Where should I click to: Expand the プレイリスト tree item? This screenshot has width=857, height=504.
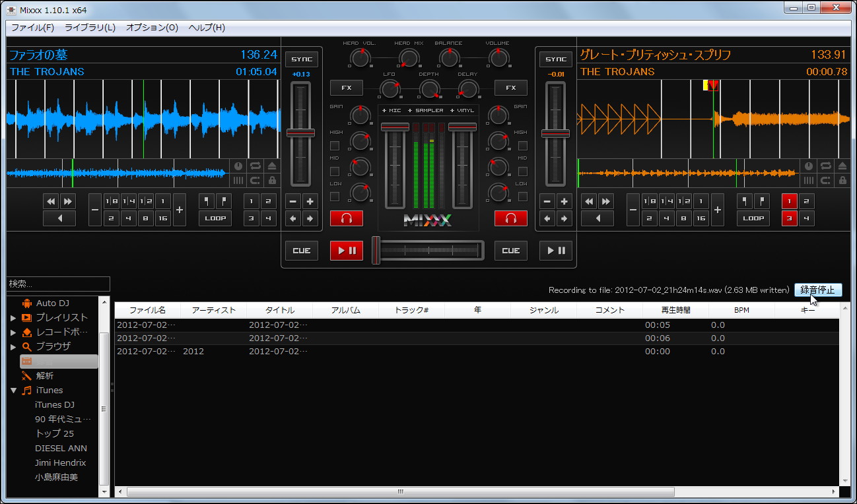[x=15, y=317]
